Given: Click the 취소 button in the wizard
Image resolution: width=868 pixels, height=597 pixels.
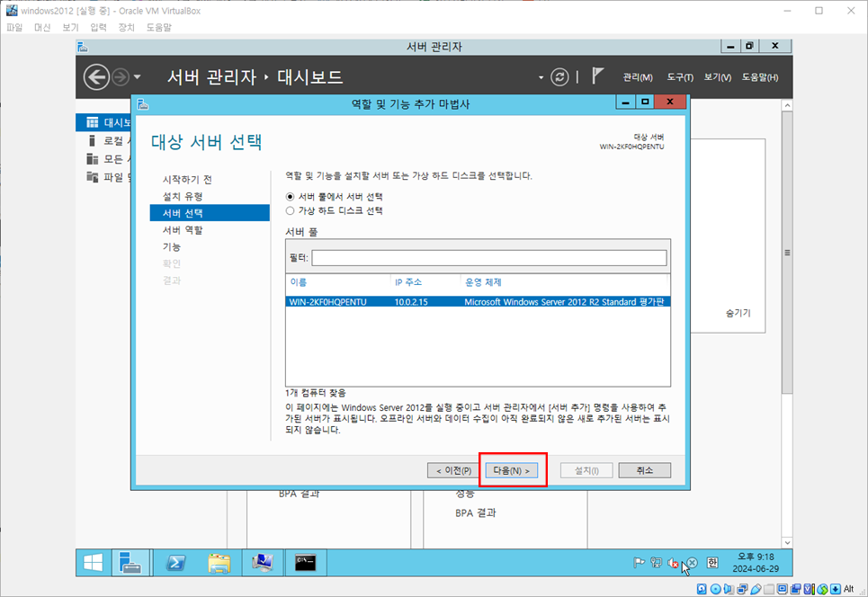Looking at the screenshot, I should tap(644, 470).
